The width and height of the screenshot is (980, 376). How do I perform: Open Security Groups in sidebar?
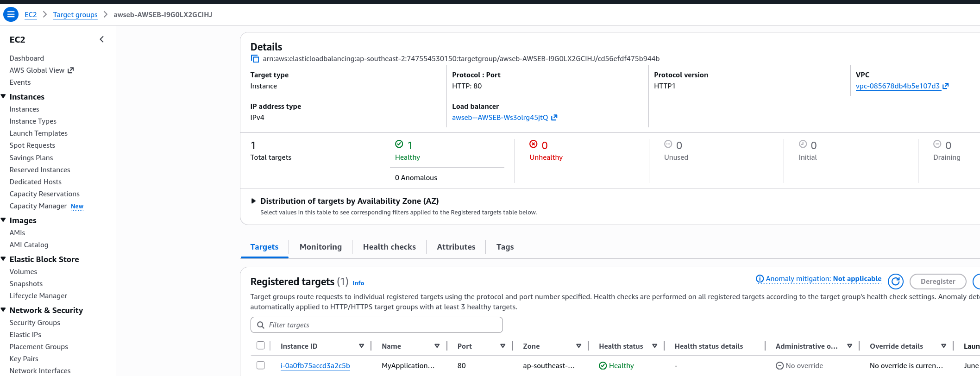tap(35, 322)
